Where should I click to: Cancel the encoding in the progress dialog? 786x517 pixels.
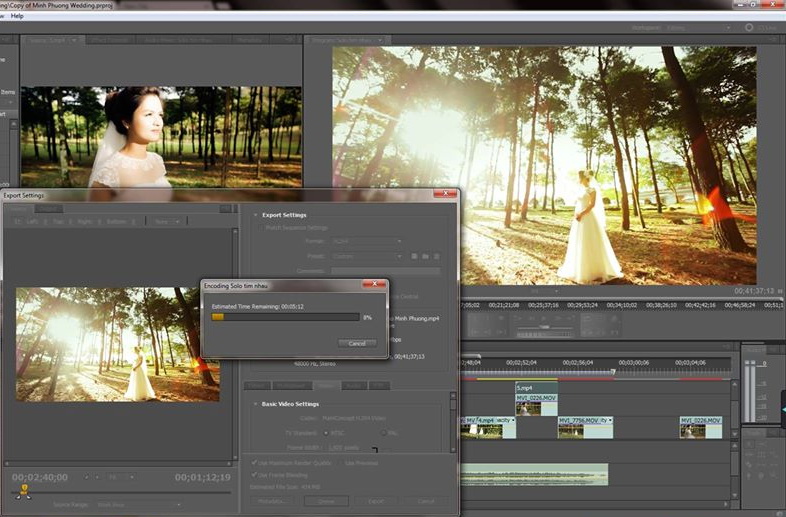(357, 343)
